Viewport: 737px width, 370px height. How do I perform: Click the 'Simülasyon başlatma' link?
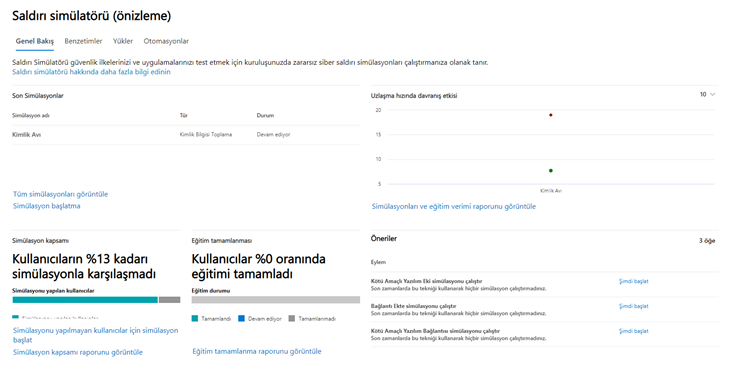pyautogui.click(x=47, y=206)
